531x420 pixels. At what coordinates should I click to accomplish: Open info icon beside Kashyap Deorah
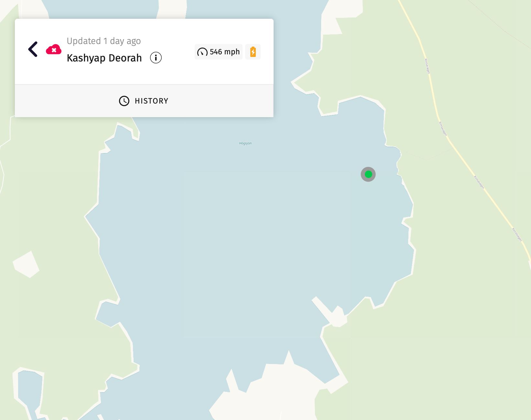(156, 58)
